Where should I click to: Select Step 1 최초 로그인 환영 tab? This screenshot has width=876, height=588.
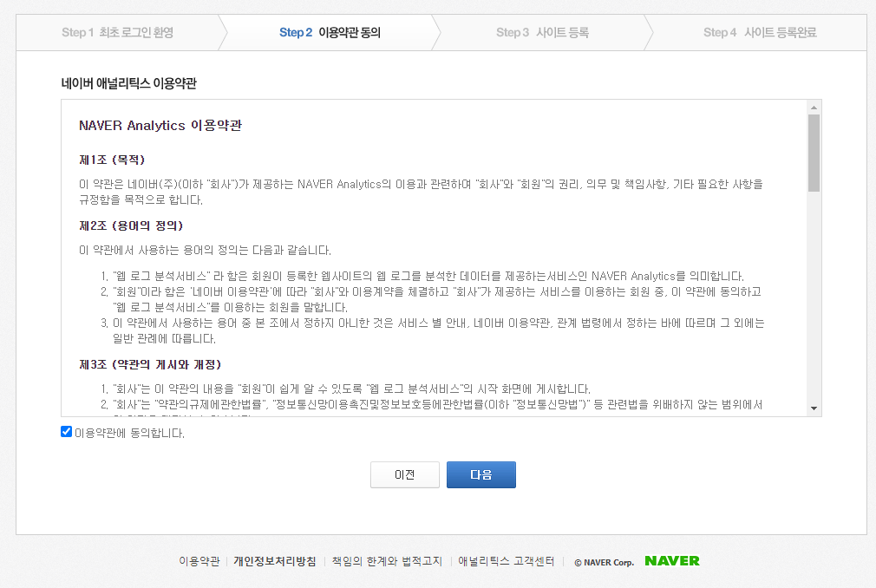pyautogui.click(x=117, y=32)
